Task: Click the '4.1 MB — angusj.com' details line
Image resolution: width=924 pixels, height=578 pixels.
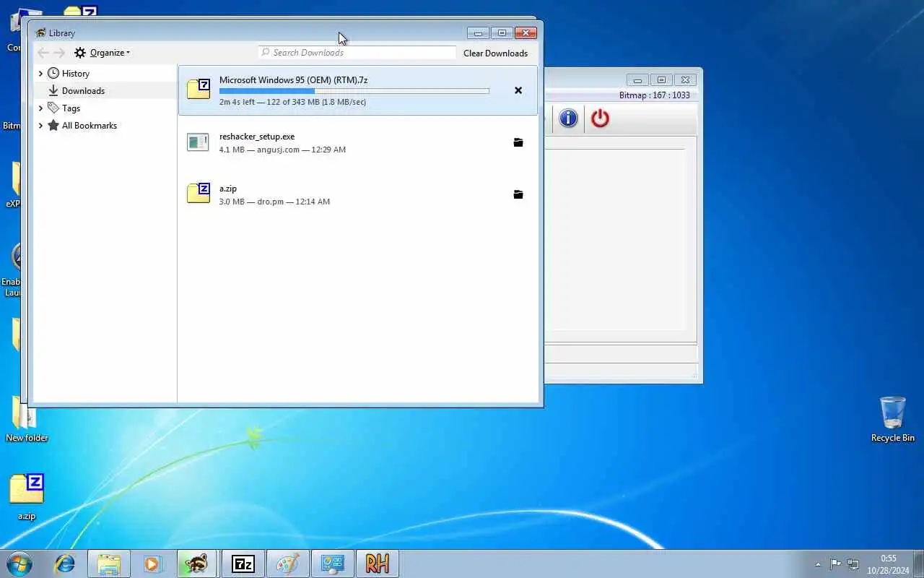Action: pos(282,150)
